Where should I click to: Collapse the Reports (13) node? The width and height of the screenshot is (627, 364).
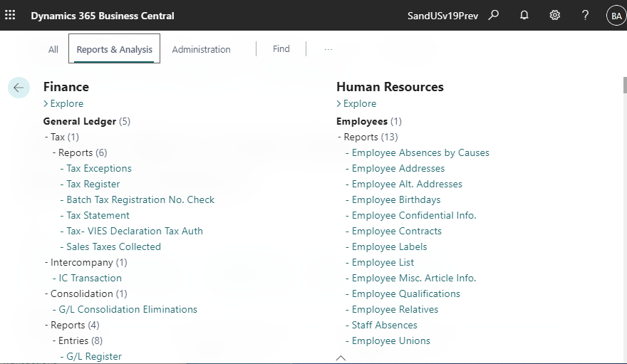(368, 137)
